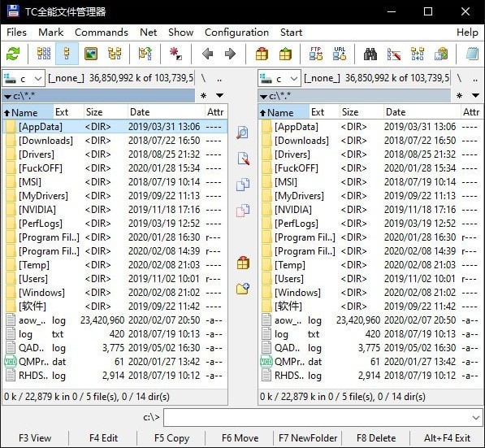Toggle the Tree view toolbar button
Screen dimensions: 485x448
tap(115, 54)
